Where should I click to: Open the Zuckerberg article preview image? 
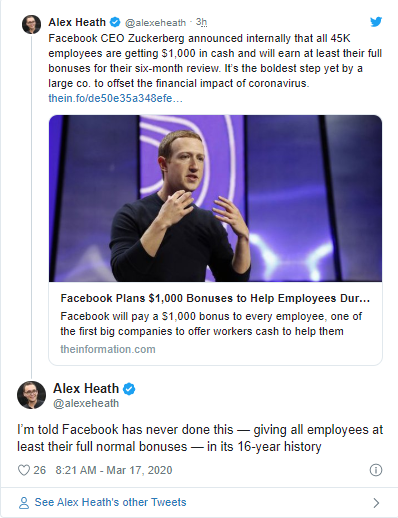[x=215, y=198]
